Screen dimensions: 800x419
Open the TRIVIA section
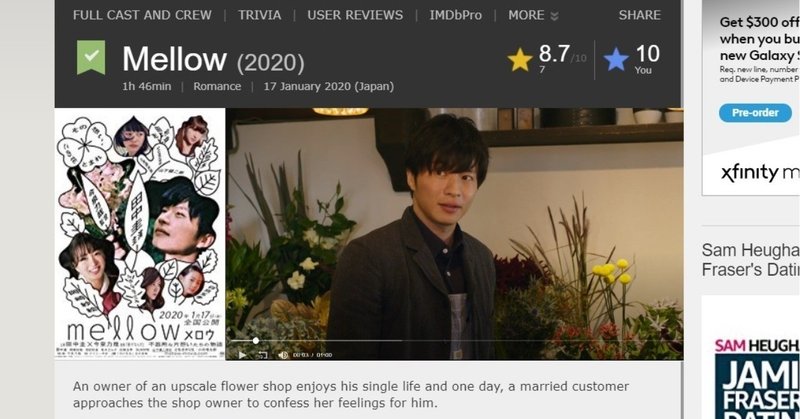click(x=259, y=15)
